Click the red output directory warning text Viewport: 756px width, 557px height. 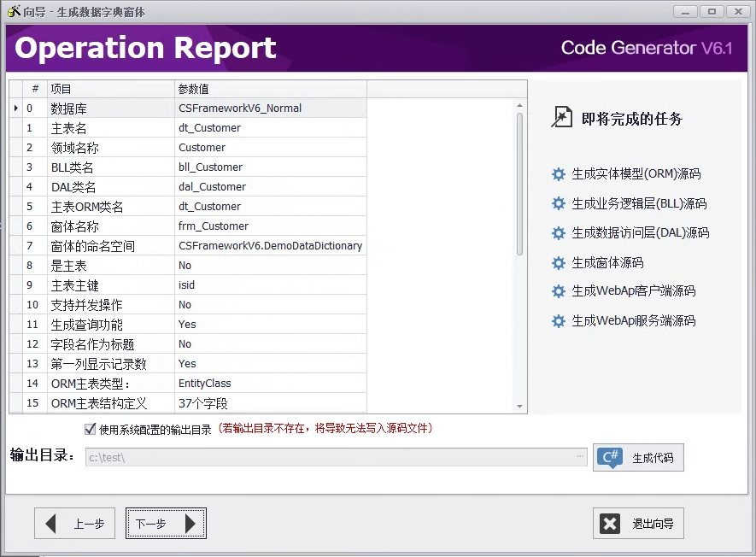coord(325,428)
